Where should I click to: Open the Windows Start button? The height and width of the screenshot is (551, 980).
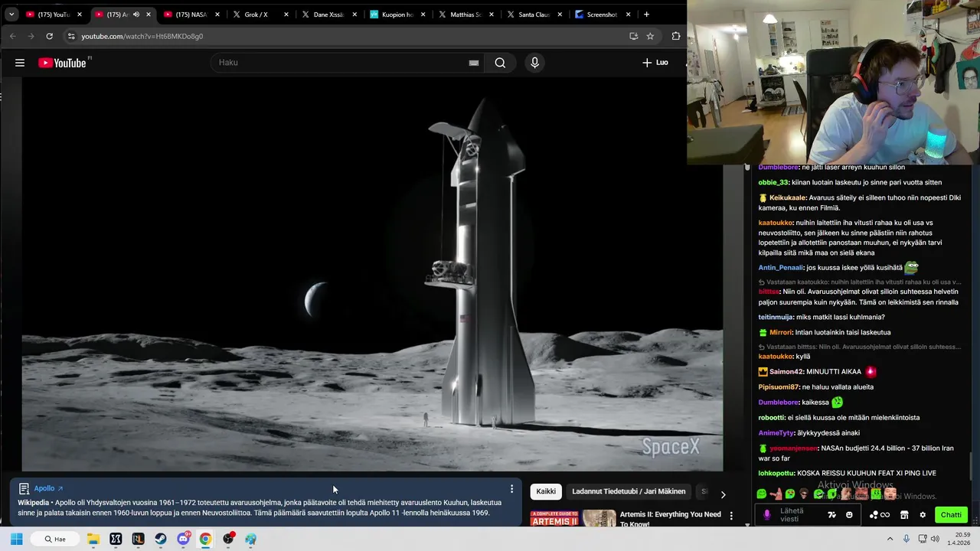pyautogui.click(x=16, y=539)
